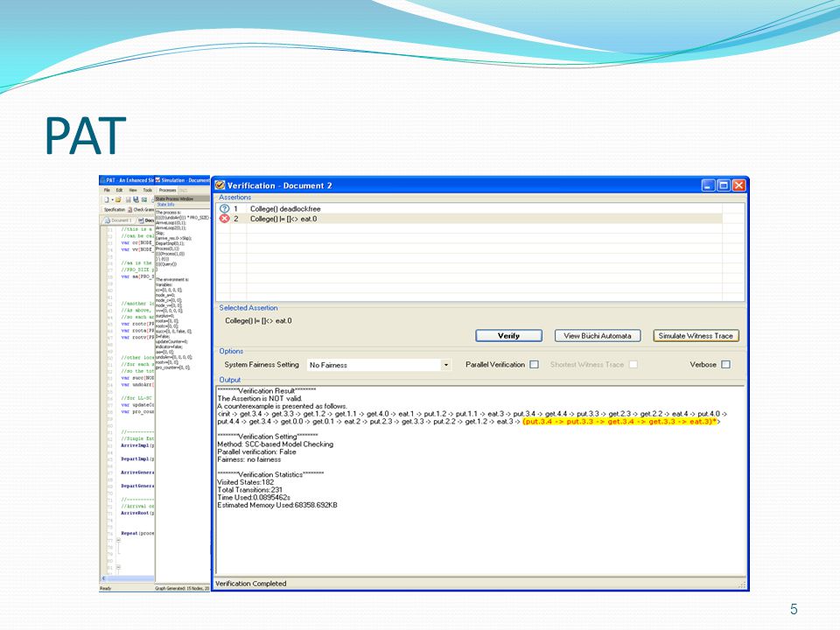Click the Simulation window title icon
The width and height of the screenshot is (840, 630).
click(x=157, y=180)
